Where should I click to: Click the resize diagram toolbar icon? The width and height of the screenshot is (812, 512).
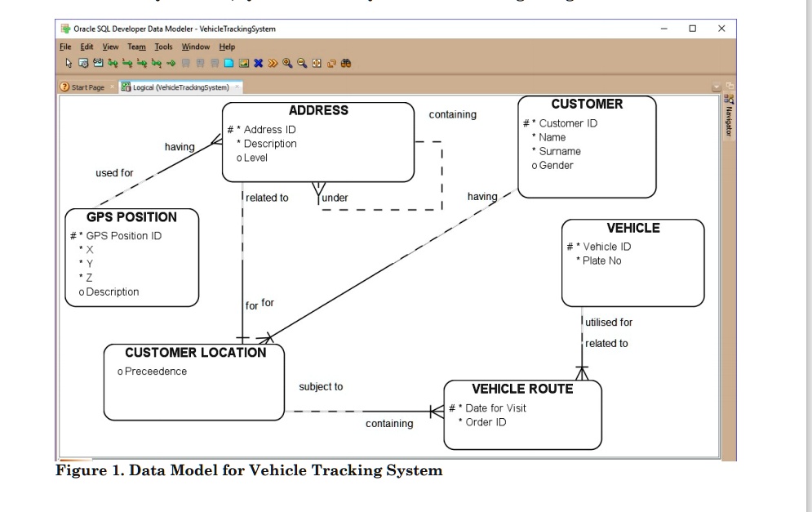(331, 63)
